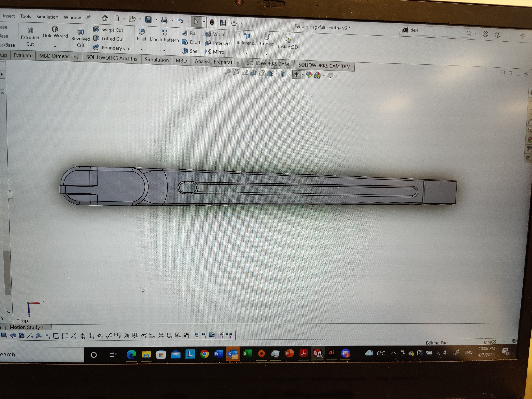Screen dimensions: 532x399
Task: Click the Undo arrow icon
Action: (x=180, y=21)
